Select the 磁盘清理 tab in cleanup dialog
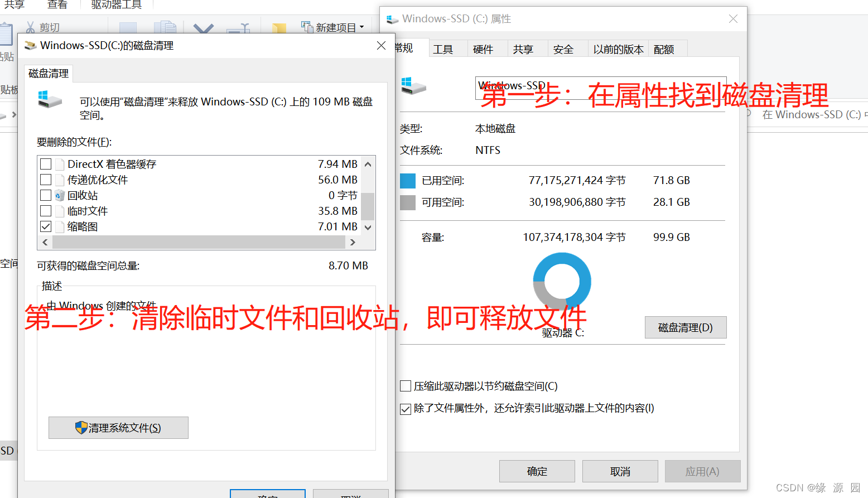Viewport: 868px width, 498px height. coord(49,74)
